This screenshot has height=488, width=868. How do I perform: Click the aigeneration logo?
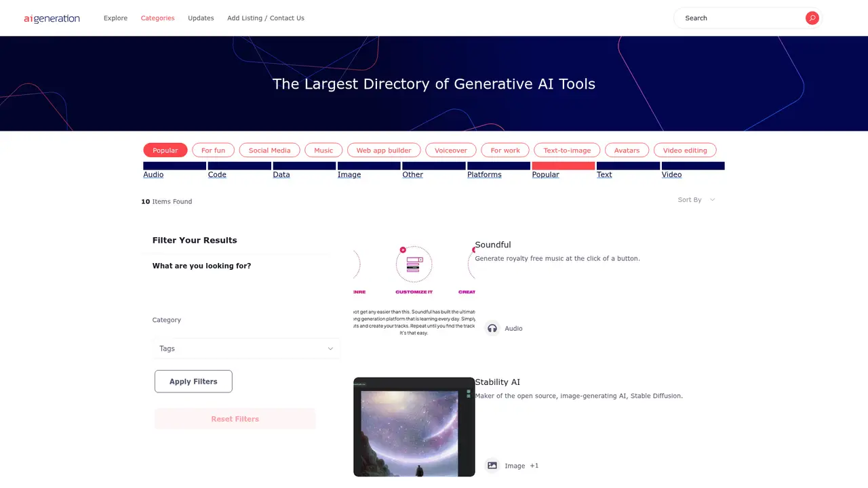click(52, 18)
